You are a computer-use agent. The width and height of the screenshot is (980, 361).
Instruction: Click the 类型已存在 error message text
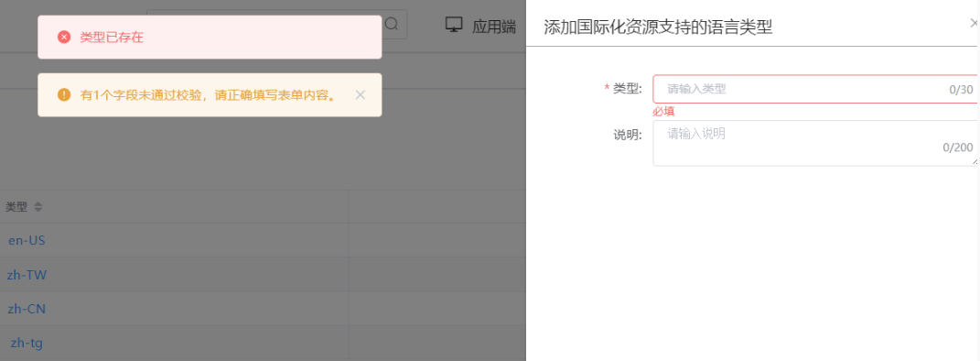click(112, 38)
